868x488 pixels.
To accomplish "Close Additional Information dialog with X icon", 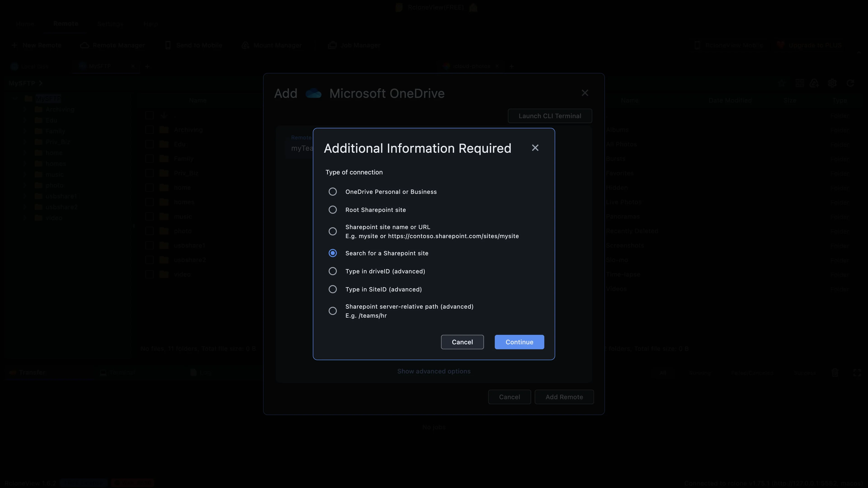I will pos(535,148).
